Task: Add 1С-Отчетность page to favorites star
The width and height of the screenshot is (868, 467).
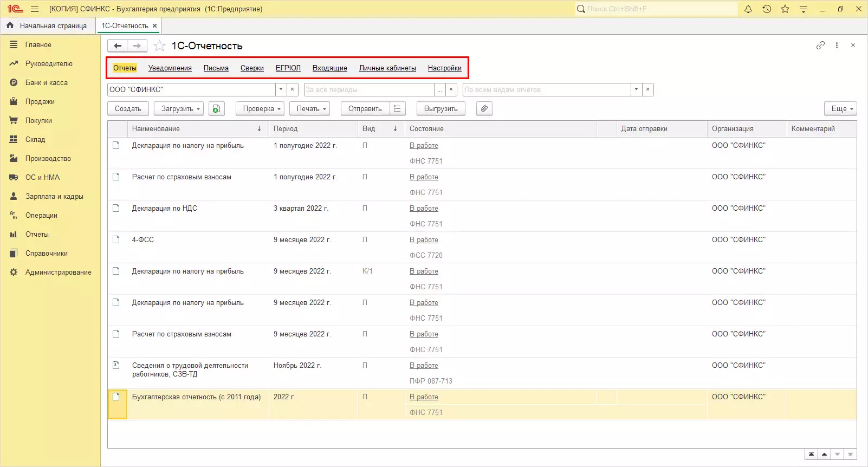Action: 159,46
